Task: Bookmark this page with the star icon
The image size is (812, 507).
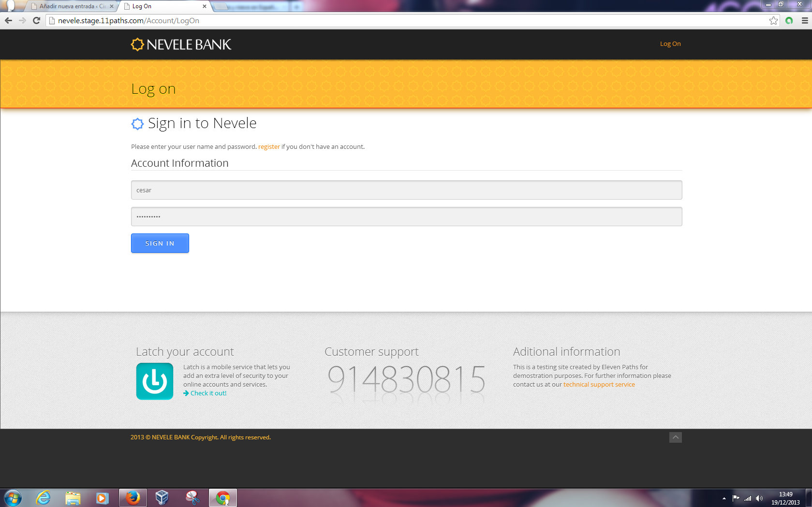Action: click(773, 20)
